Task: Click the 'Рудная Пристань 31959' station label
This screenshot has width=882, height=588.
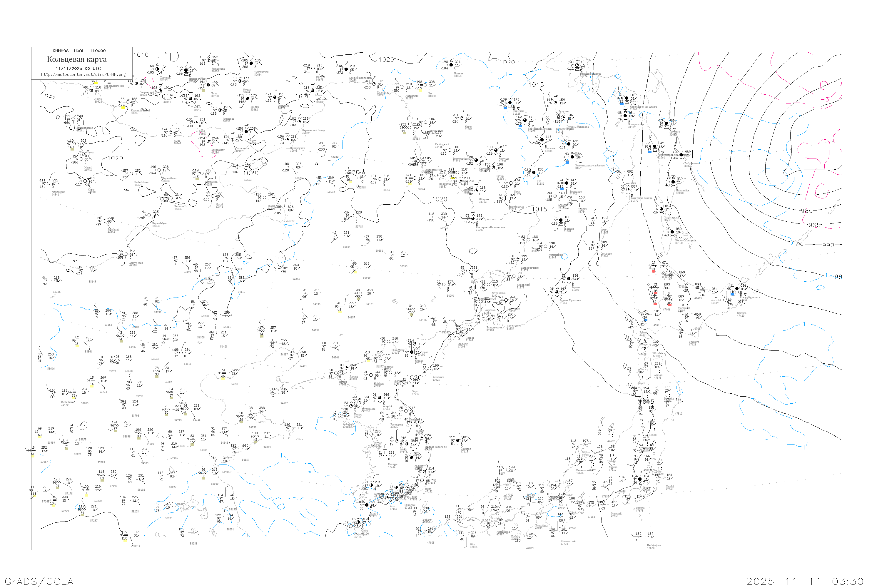Action: [570, 302]
